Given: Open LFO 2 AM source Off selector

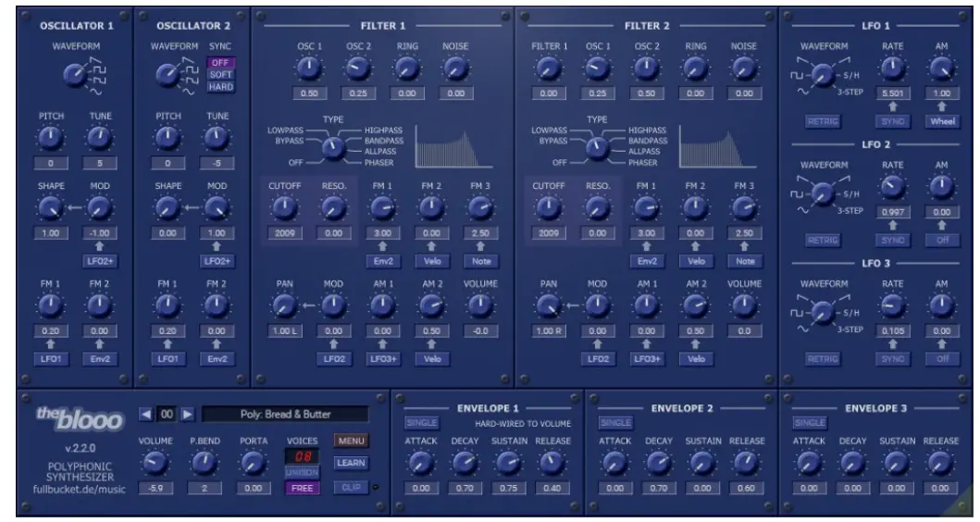Looking at the screenshot, I should [942, 240].
